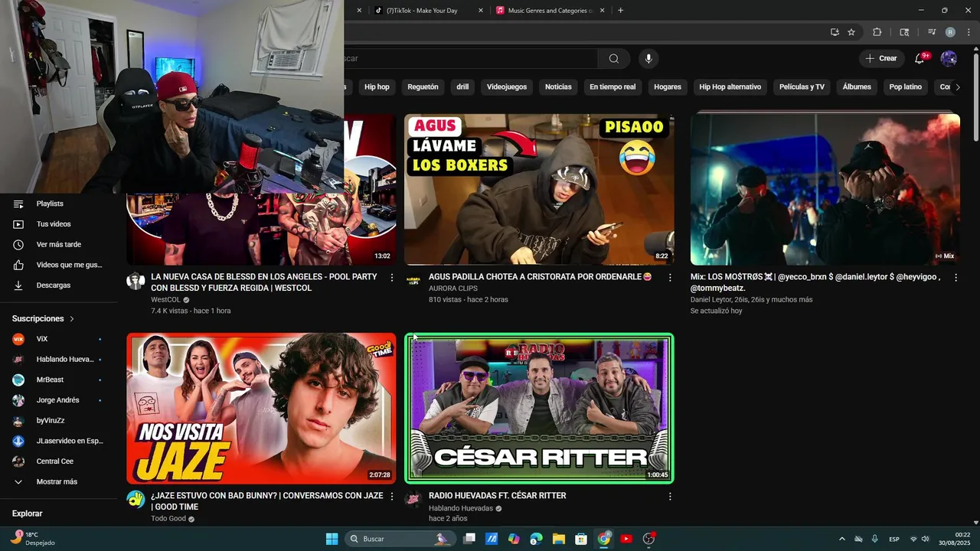The height and width of the screenshot is (551, 980).
Task: Click the Crear button
Action: pos(880,59)
